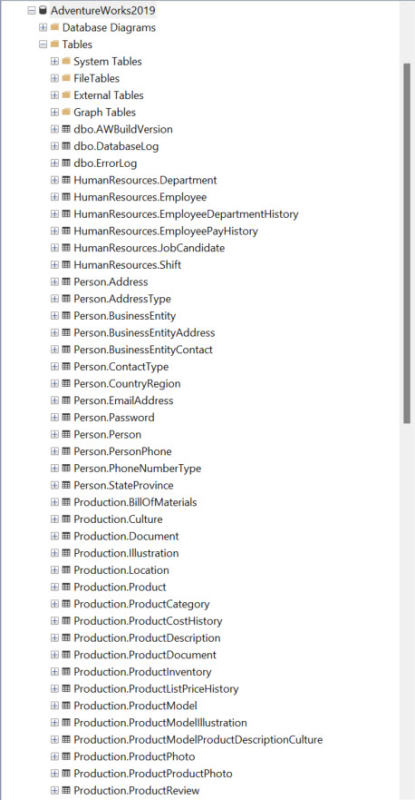Click the Tables folder icon
This screenshot has height=800, width=415.
[x=55, y=44]
